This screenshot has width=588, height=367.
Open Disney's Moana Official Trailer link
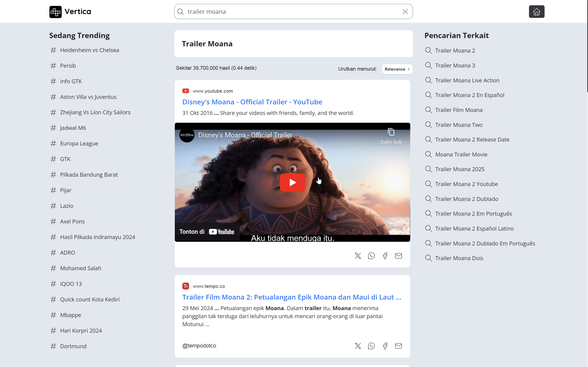click(x=252, y=102)
